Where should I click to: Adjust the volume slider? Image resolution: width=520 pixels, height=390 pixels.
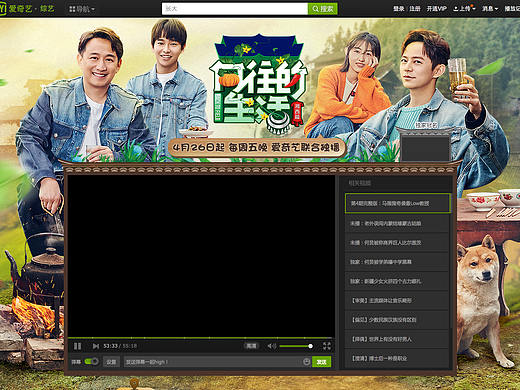[x=296, y=346]
